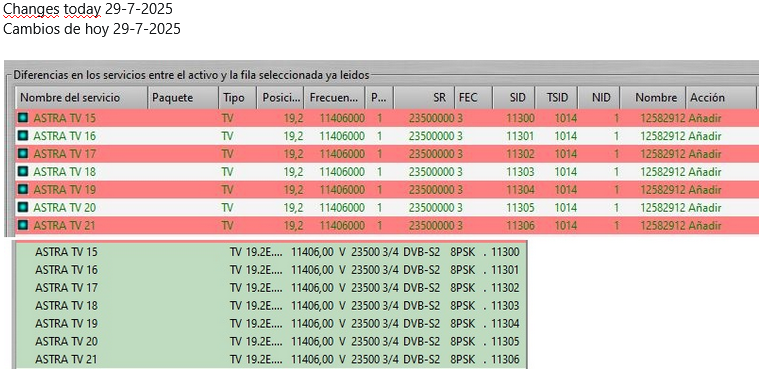Sort by the Paquete column header
This screenshot has width=766, height=380.
coord(183,98)
